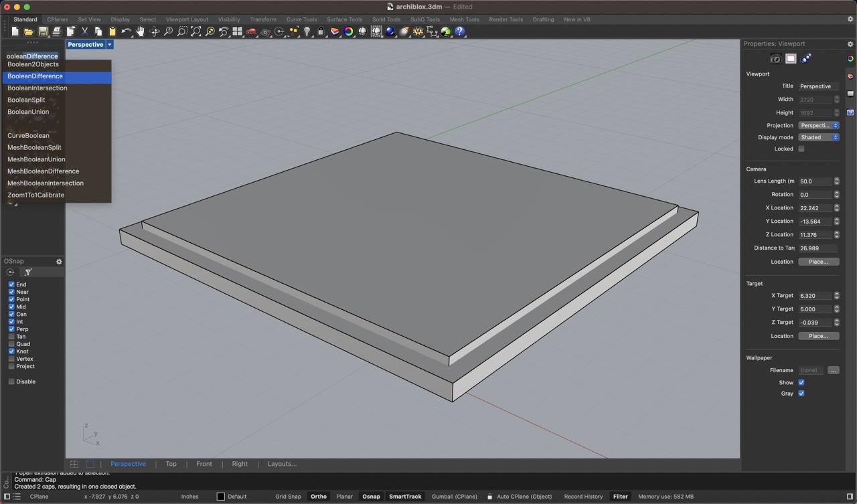Activate the Pan hand tool

click(x=140, y=31)
